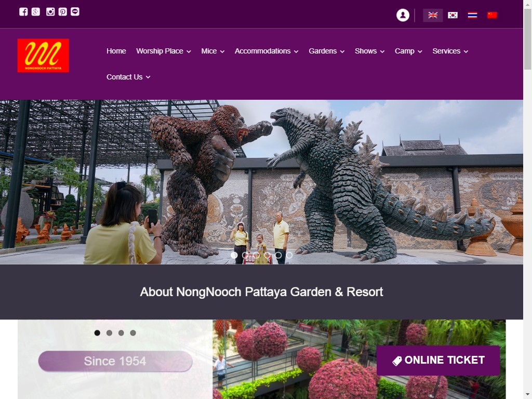Open the user account icon
Image resolution: width=532 pixels, height=399 pixels.
coord(403,15)
